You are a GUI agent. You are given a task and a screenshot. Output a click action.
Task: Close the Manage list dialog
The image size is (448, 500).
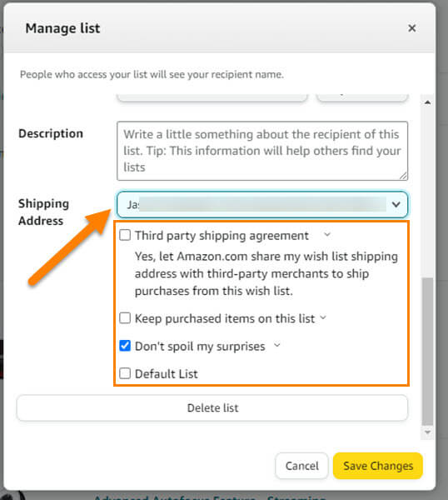(x=411, y=28)
